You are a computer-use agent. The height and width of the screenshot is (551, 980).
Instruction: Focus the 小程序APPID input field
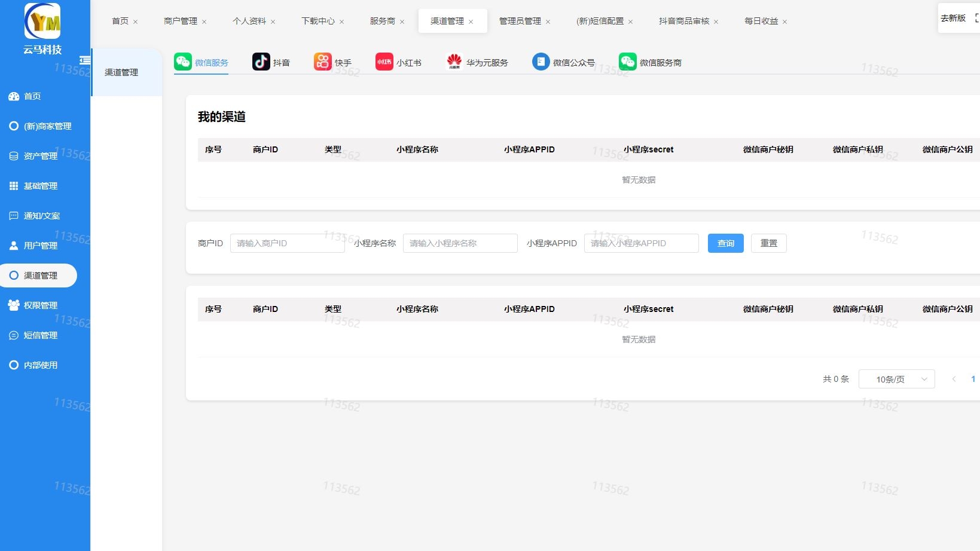click(x=642, y=243)
